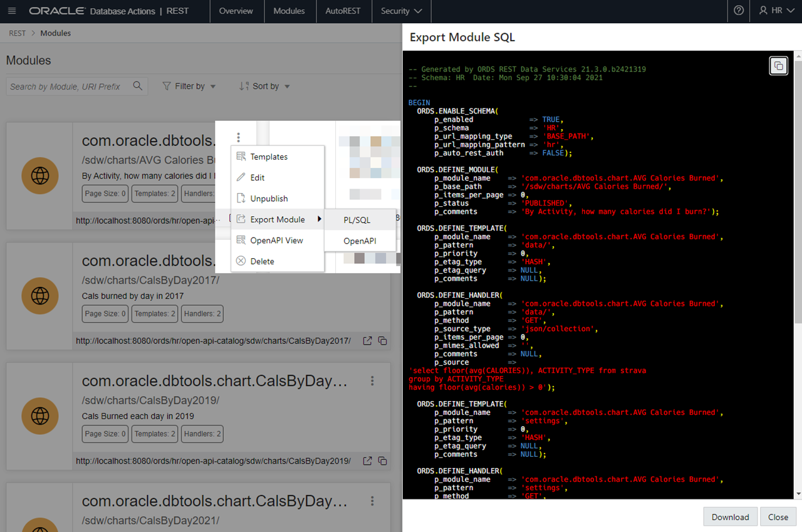Open CalsByDay2019 URL in new tab
Image resolution: width=802 pixels, height=532 pixels.
pos(368,461)
